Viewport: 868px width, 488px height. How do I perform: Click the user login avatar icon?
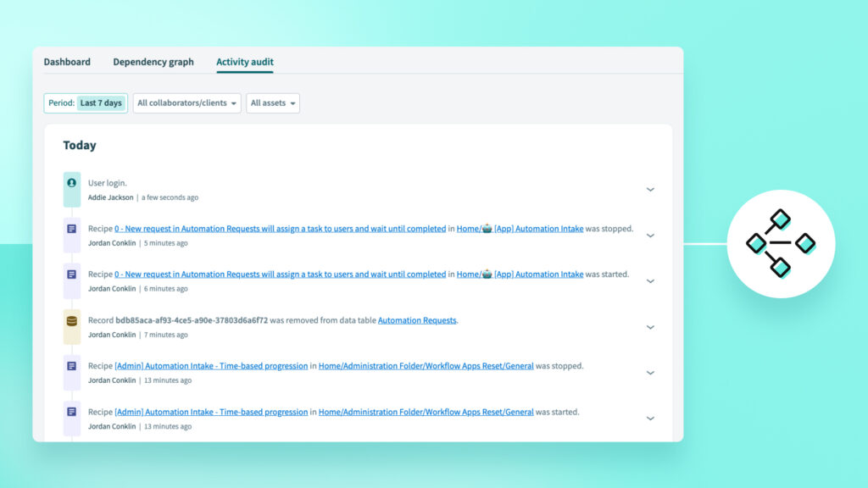[72, 183]
